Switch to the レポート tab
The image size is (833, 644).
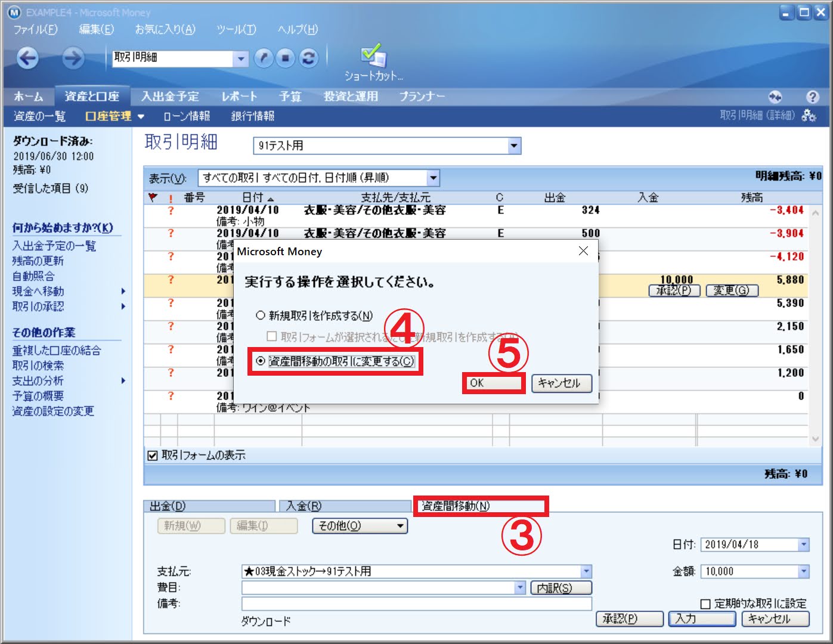point(239,97)
